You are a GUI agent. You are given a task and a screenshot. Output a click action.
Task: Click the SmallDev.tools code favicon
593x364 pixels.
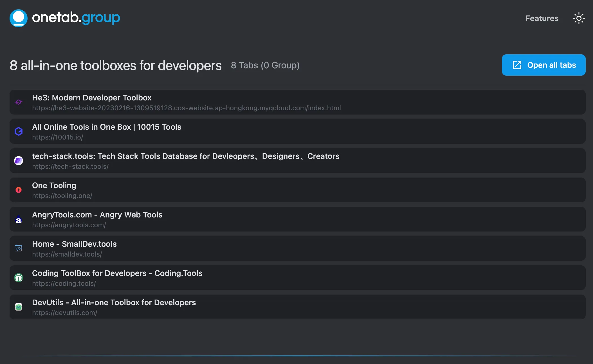pyautogui.click(x=19, y=248)
